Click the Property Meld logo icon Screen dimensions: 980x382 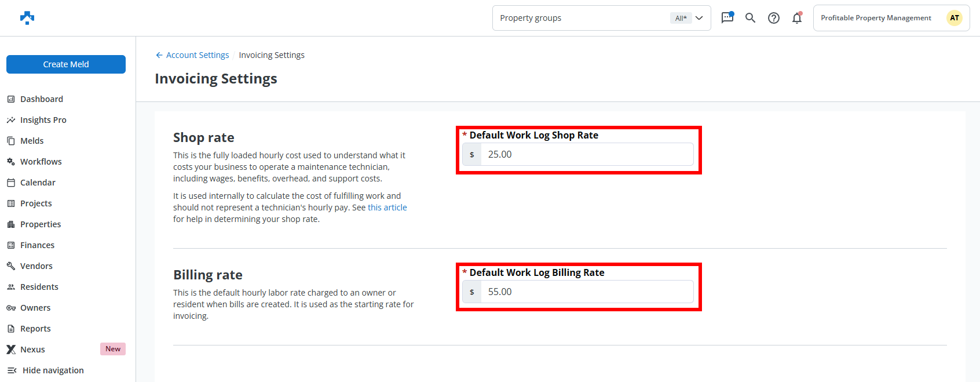point(27,18)
